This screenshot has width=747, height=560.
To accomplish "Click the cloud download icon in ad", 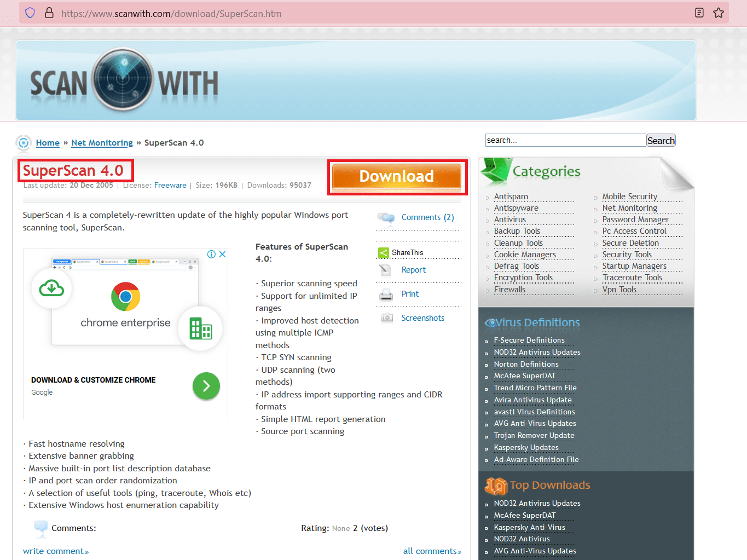I will [x=51, y=288].
